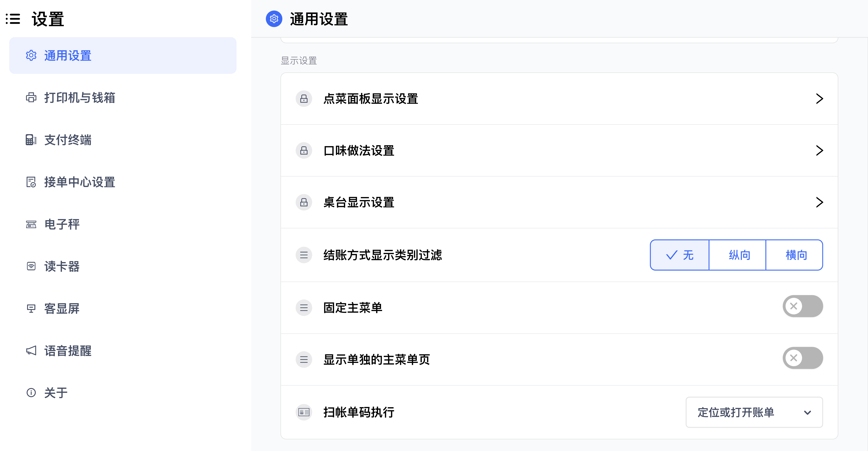Expand 口味做法设置 with its chevron
The height and width of the screenshot is (451, 868).
click(819, 150)
